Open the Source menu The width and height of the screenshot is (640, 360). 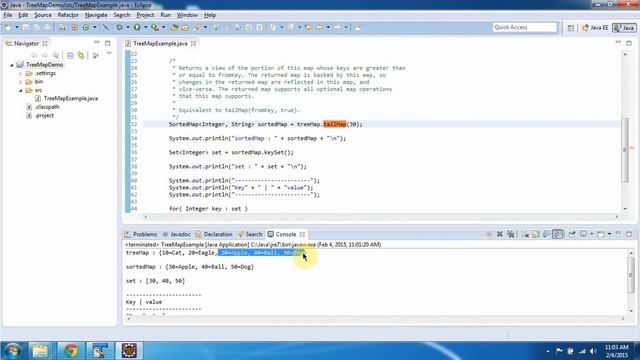(x=43, y=15)
